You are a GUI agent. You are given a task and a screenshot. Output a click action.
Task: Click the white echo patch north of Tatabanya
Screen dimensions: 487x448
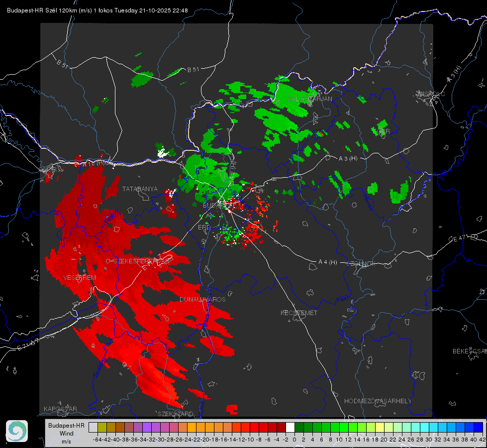click(162, 153)
